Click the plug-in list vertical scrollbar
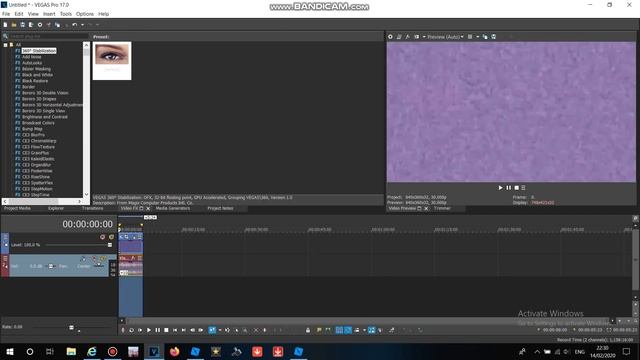Image resolution: width=640 pixels, height=360 pixels. pos(86,119)
